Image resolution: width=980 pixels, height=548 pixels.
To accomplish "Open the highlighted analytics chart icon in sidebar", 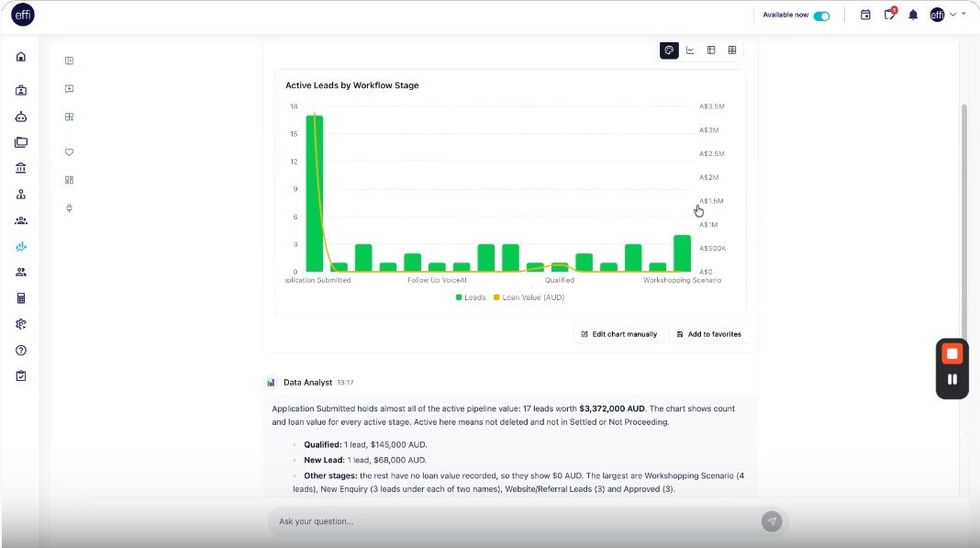I will (20, 247).
